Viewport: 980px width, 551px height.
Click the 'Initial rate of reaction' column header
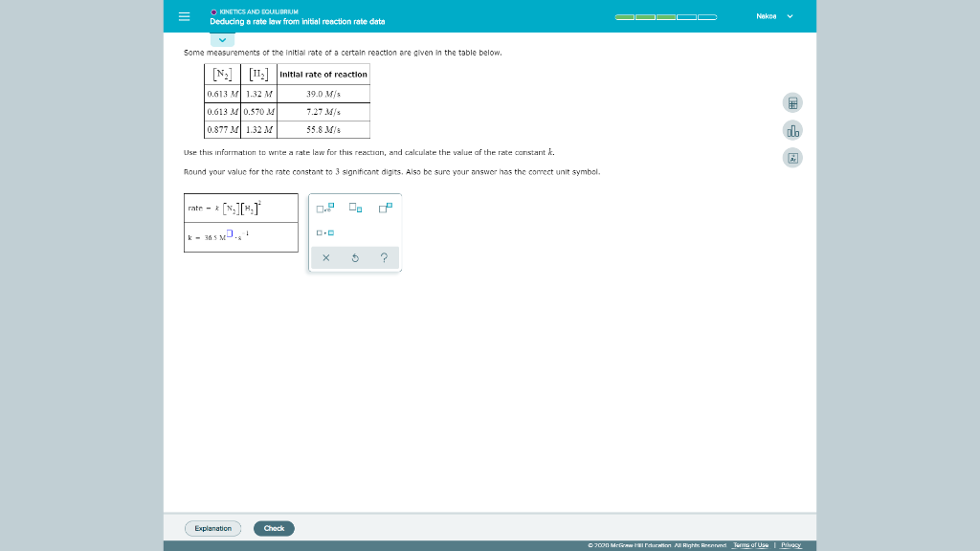click(323, 75)
